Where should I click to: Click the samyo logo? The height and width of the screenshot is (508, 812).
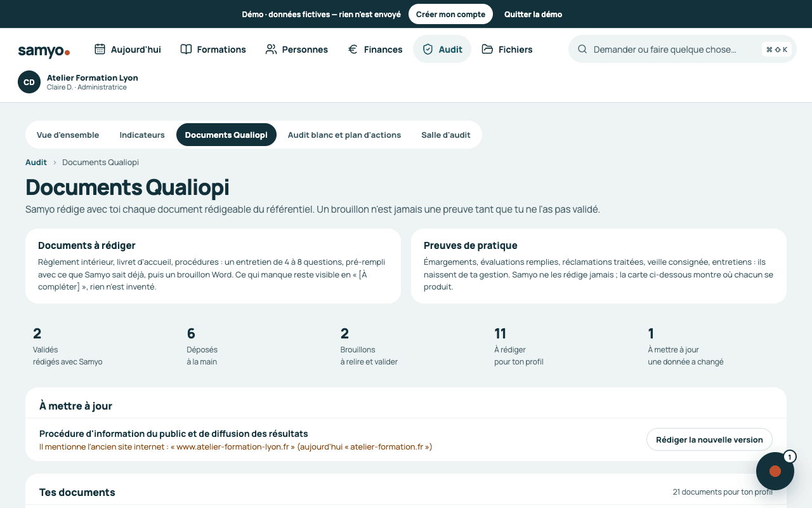[44, 50]
